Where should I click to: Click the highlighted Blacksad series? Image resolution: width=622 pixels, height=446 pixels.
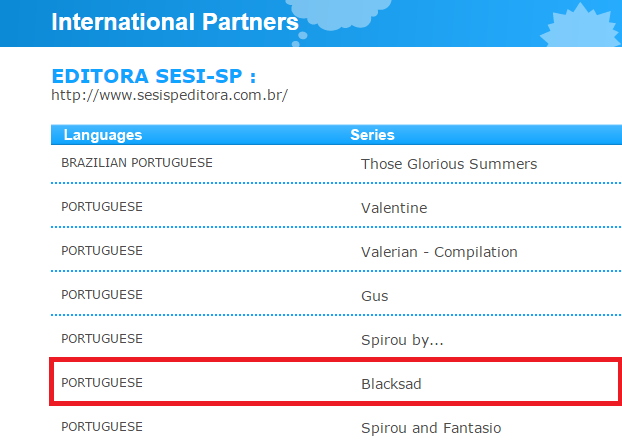pos(391,384)
